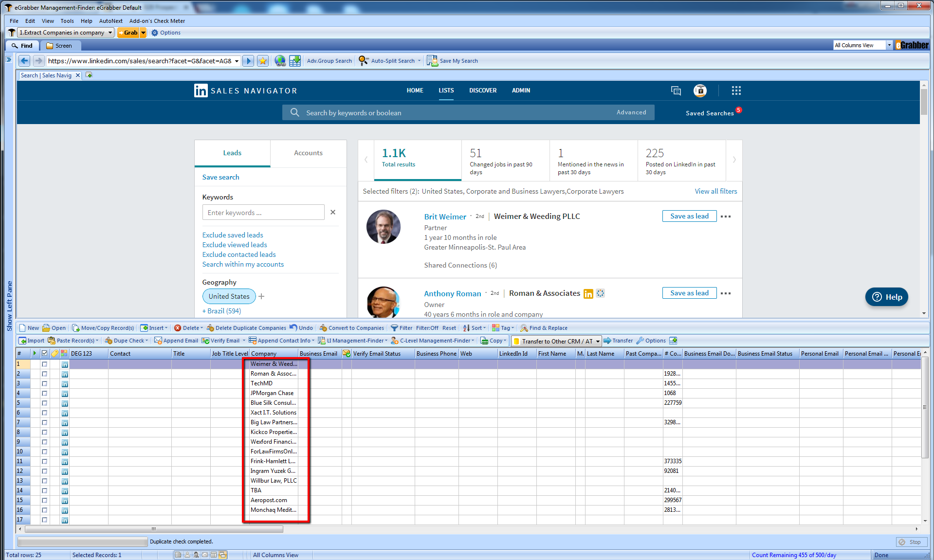Viewport: 934px width, 560px height.
Task: Click the new tab icon beside Search tab
Action: point(89,75)
